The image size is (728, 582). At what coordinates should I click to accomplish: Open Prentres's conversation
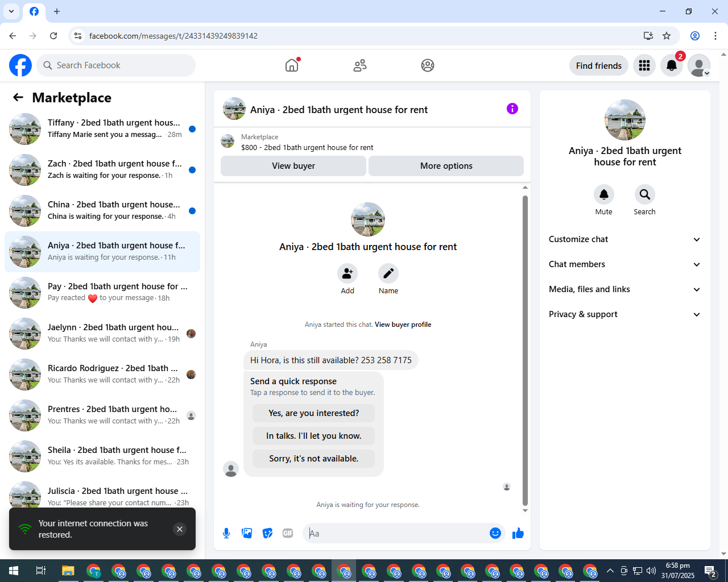pyautogui.click(x=102, y=415)
